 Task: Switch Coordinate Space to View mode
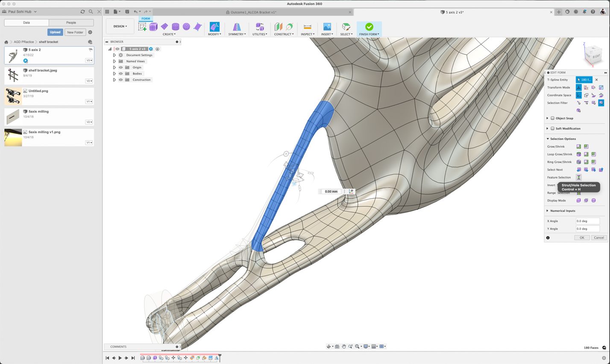(x=586, y=95)
